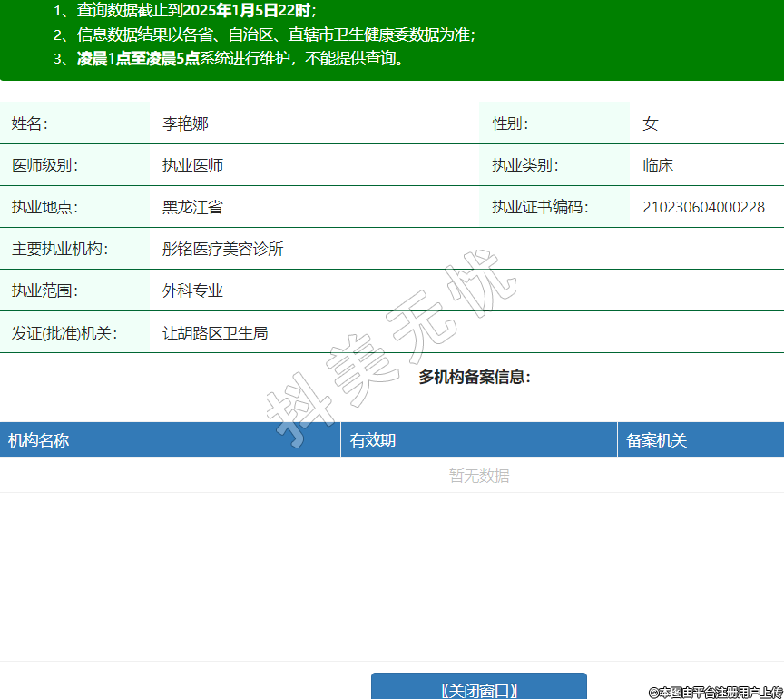Viewport: 784px width, 699px height.
Task: Click the 有效期 column header
Action: (x=373, y=440)
